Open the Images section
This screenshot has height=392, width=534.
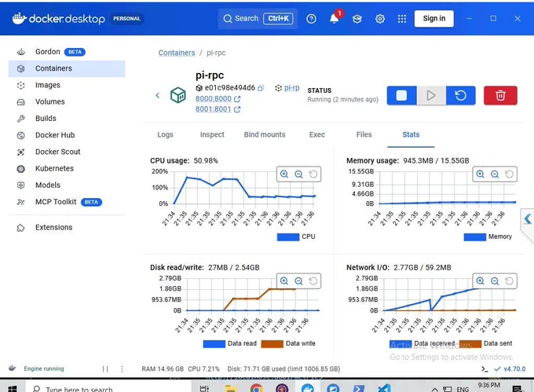click(67, 85)
